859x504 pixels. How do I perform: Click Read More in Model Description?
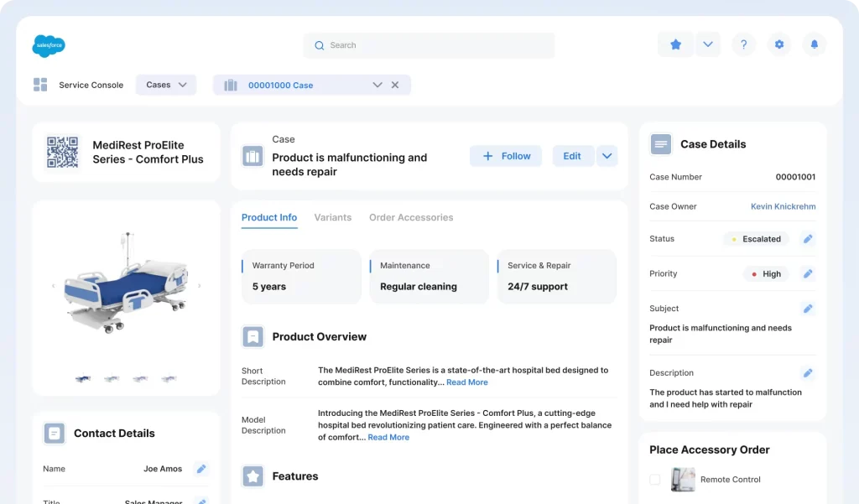pos(388,437)
